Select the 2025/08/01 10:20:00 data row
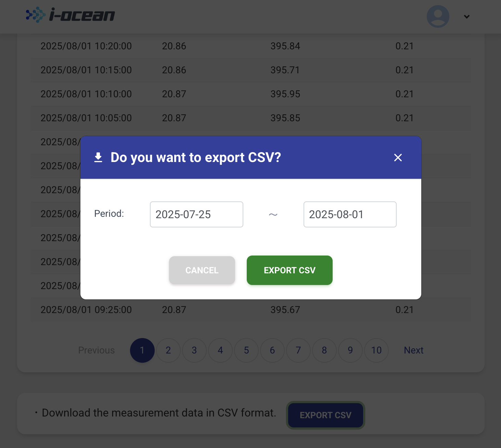The width and height of the screenshot is (501, 448). point(251,46)
